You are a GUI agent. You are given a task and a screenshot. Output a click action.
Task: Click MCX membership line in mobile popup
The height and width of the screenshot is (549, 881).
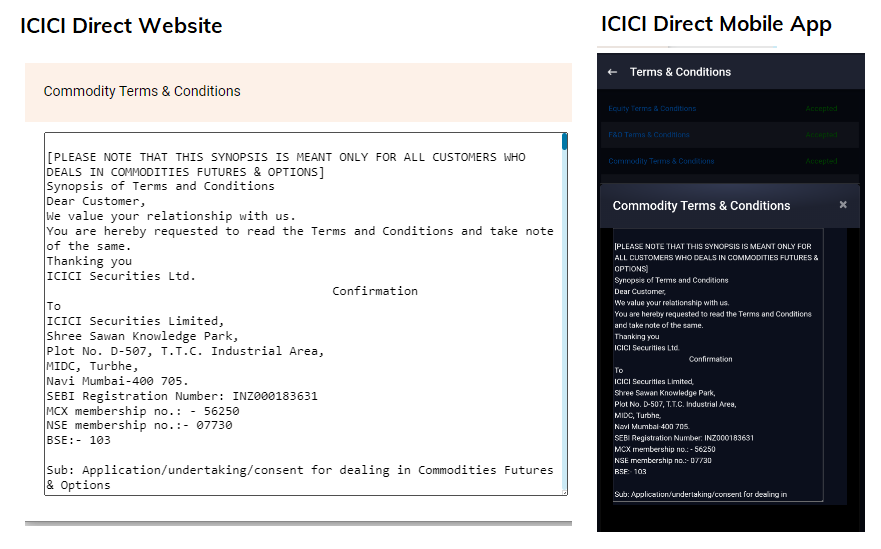pyautogui.click(x=664, y=449)
